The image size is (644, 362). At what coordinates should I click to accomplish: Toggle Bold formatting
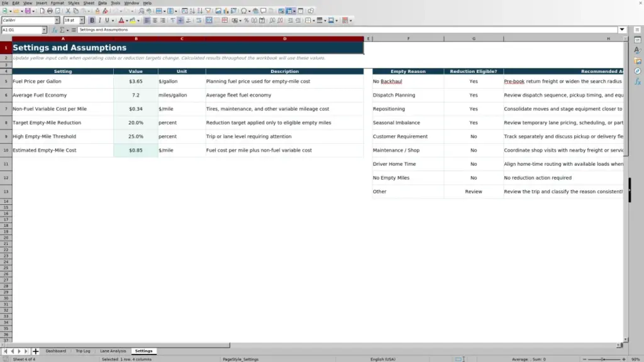click(x=92, y=20)
